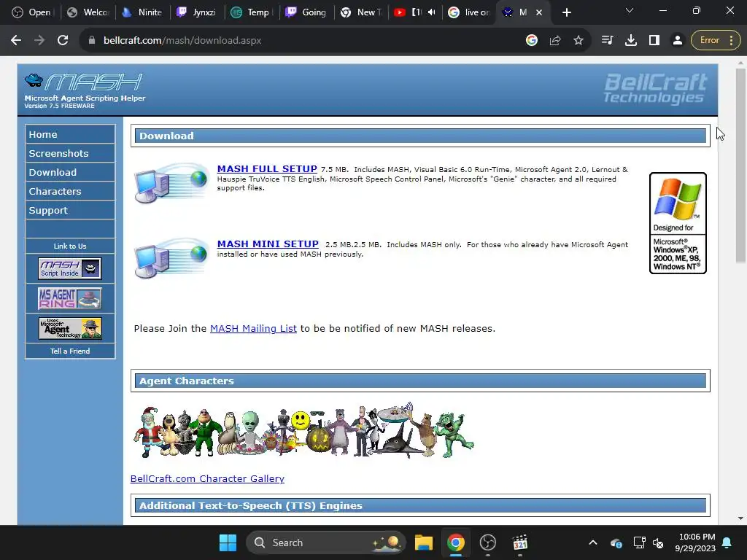The height and width of the screenshot is (560, 747).
Task: Open the notifications bell
Action: [727, 542]
